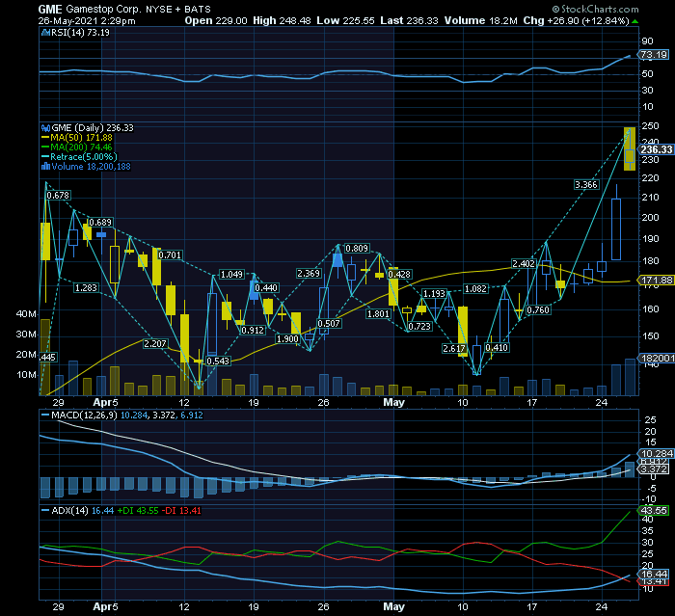The width and height of the screenshot is (675, 616).
Task: Click the 3.366 retracement label
Action: click(586, 185)
